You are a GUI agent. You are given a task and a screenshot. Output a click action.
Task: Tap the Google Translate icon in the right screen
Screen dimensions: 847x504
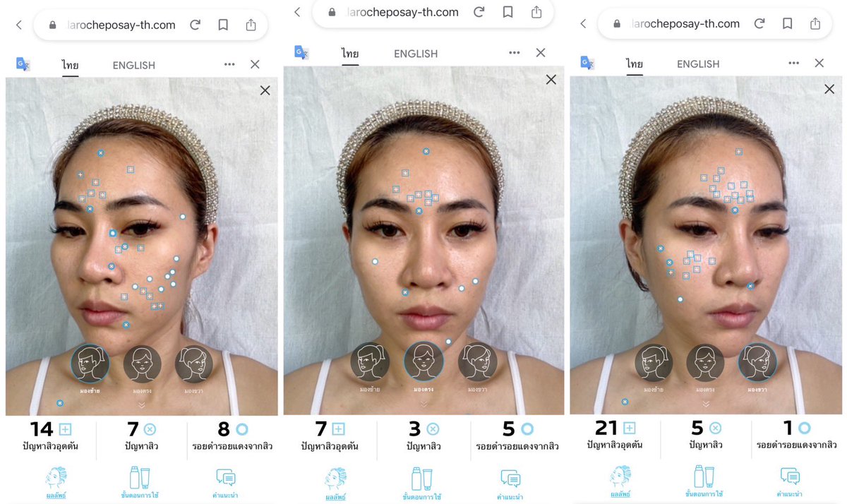click(587, 63)
